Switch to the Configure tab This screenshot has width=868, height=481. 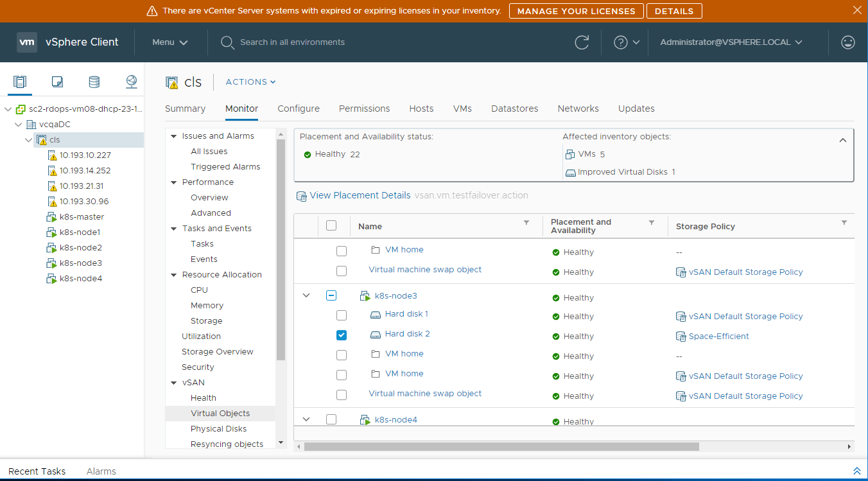[x=299, y=109]
